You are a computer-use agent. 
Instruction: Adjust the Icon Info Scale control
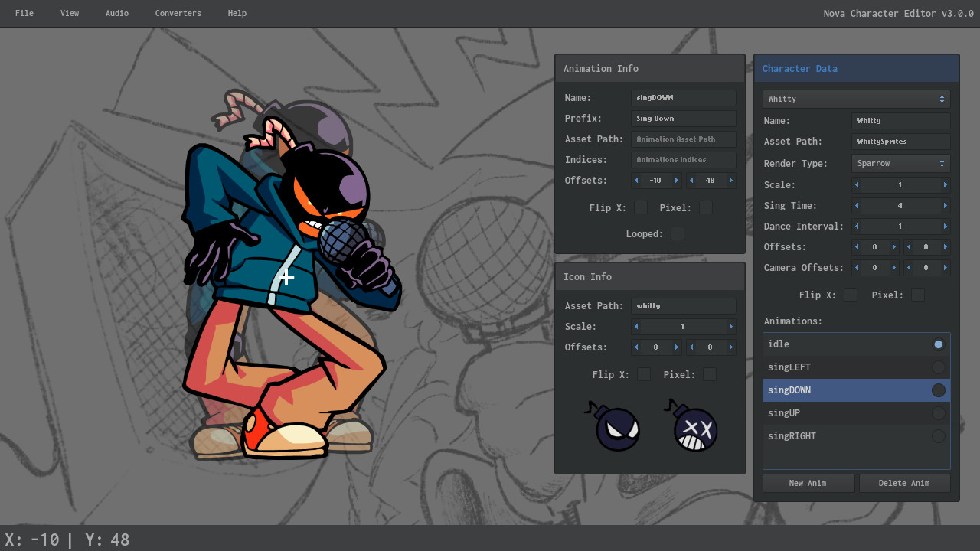[683, 327]
